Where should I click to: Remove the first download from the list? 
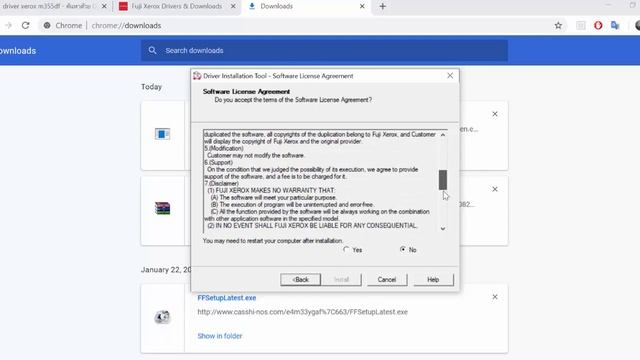[x=495, y=114]
